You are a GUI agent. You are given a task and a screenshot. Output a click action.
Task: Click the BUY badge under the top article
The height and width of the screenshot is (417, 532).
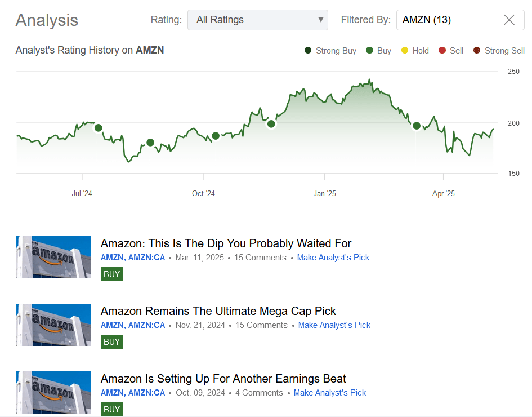tap(111, 274)
